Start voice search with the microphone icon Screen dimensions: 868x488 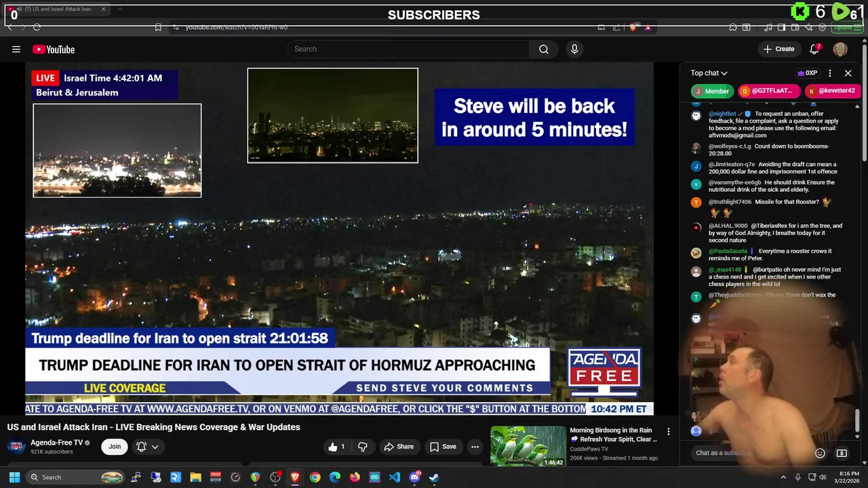574,49
